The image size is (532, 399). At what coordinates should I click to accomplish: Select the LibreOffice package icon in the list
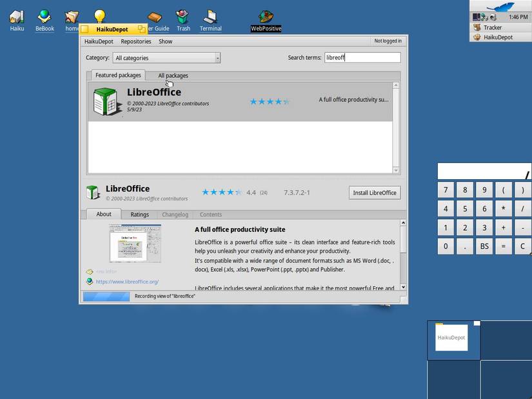tap(106, 101)
